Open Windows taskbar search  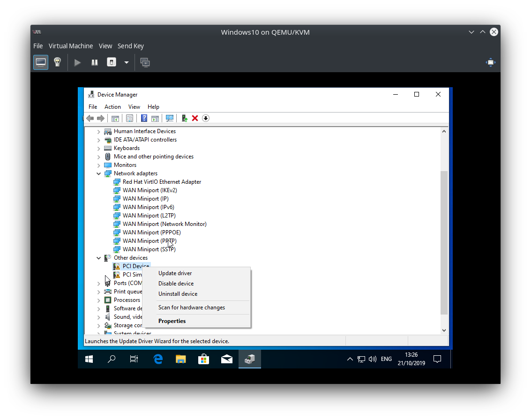(x=112, y=359)
